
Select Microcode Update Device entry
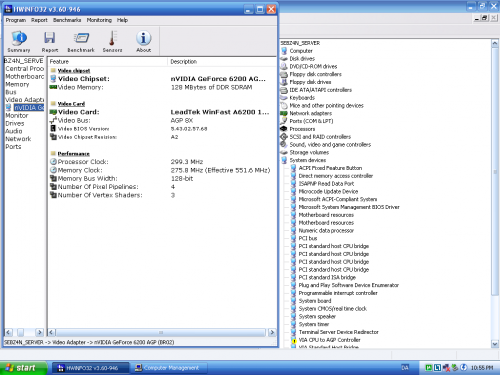[x=328, y=191]
